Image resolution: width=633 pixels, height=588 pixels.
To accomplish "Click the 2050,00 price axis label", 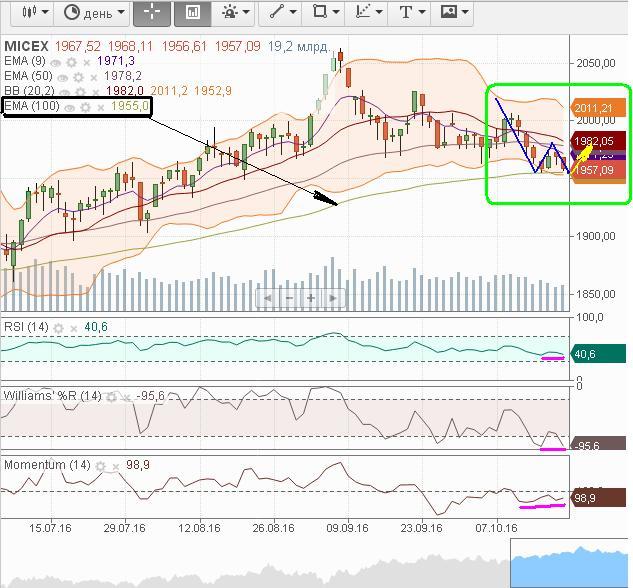I will (x=596, y=63).
